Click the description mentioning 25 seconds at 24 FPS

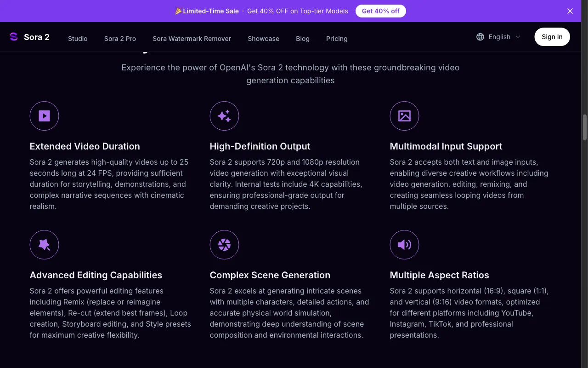(109, 184)
